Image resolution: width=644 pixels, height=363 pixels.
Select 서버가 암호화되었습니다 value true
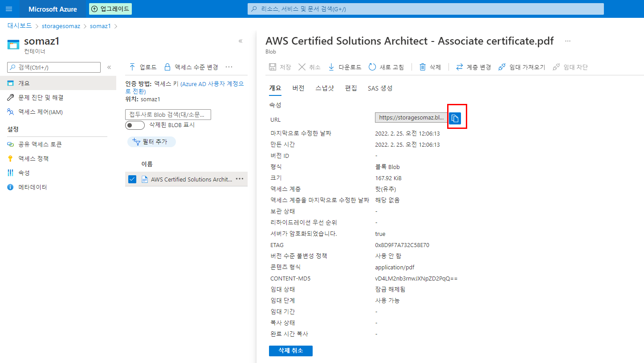[380, 234]
